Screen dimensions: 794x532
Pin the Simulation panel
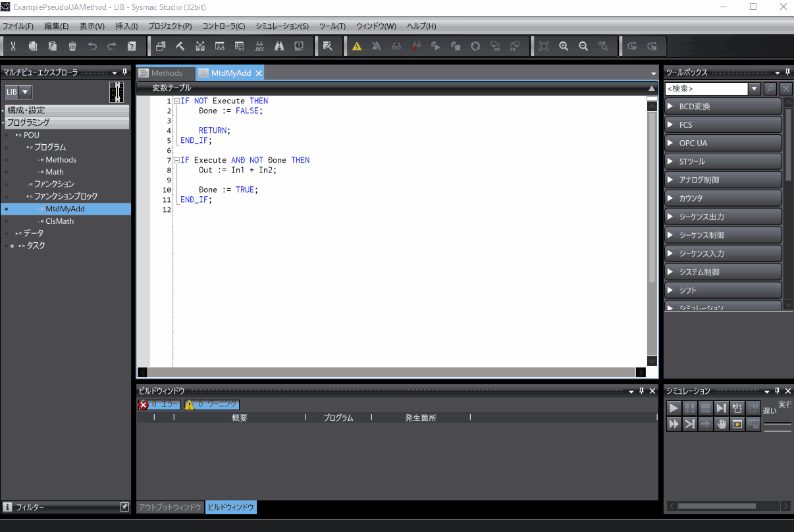click(777, 390)
